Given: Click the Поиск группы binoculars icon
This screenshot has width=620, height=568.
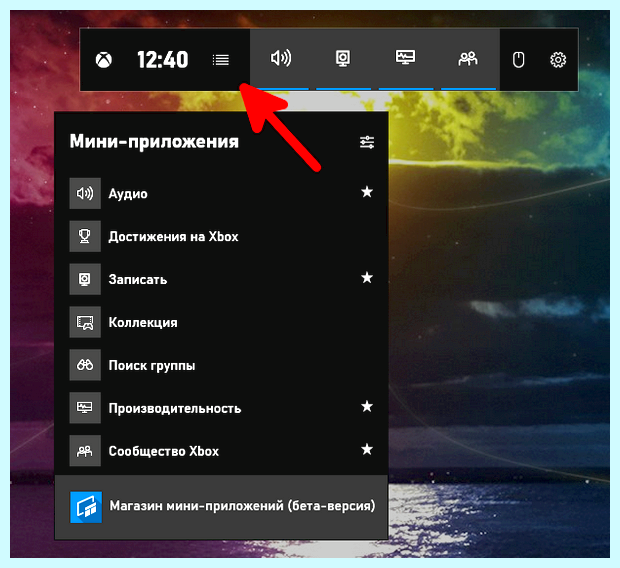Looking at the screenshot, I should pyautogui.click(x=85, y=365).
